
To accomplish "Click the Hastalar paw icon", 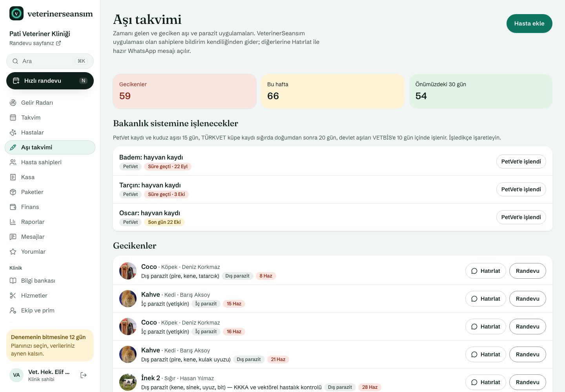I will tap(13, 132).
